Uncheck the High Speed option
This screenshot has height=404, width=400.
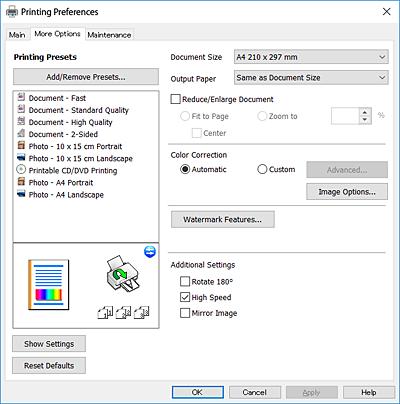pos(185,297)
